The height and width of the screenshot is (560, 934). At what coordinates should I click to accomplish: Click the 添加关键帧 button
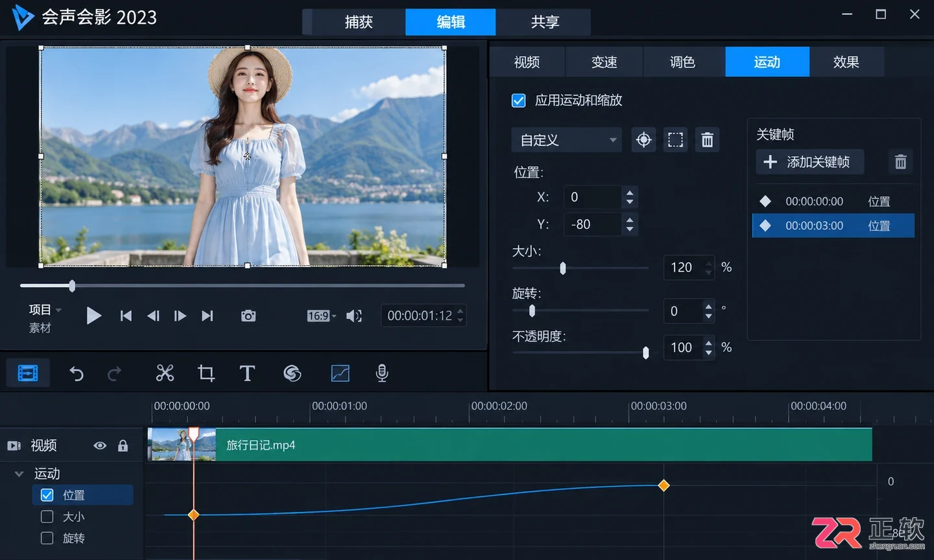tap(809, 162)
